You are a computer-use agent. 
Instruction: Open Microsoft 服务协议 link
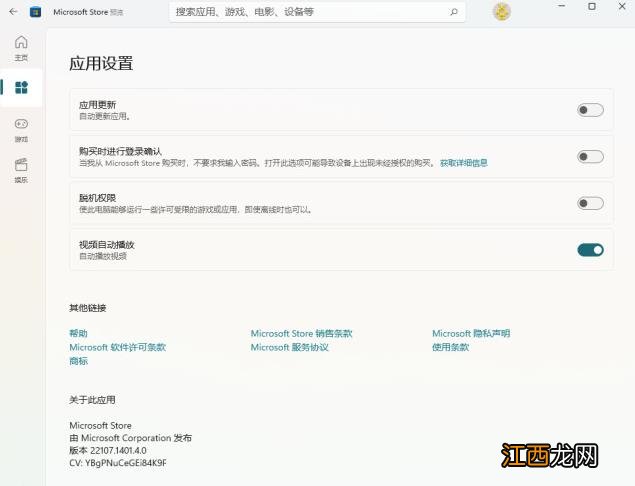(290, 347)
